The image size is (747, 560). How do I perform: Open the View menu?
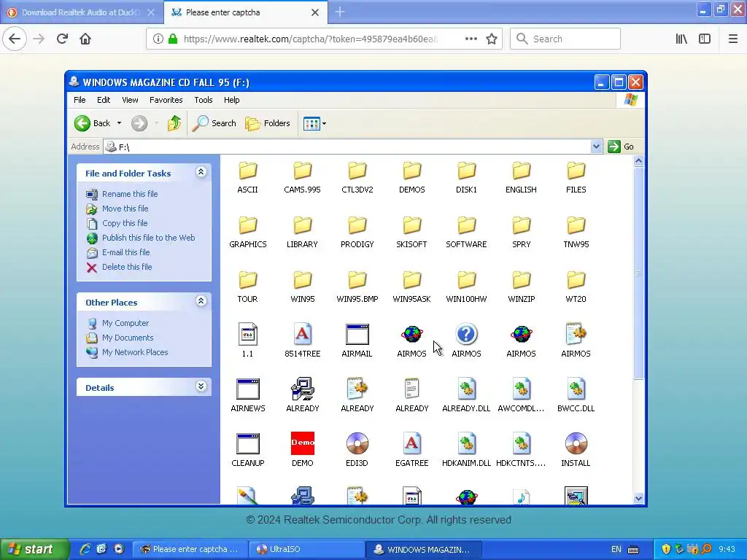click(130, 100)
